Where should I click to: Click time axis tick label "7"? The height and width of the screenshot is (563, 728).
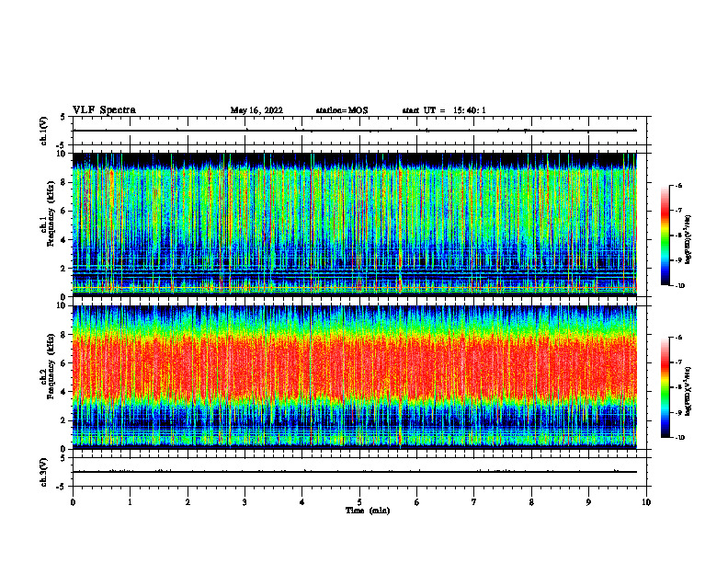tap(474, 502)
